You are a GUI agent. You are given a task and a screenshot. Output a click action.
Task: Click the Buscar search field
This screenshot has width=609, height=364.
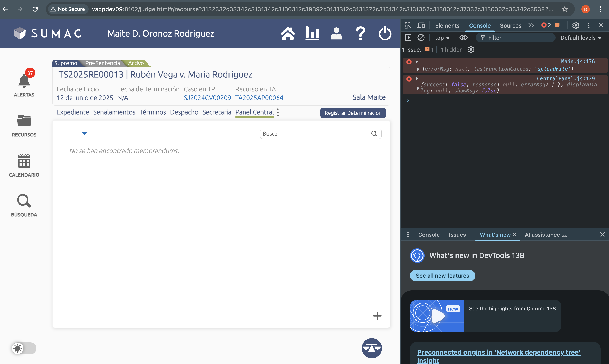(315, 134)
